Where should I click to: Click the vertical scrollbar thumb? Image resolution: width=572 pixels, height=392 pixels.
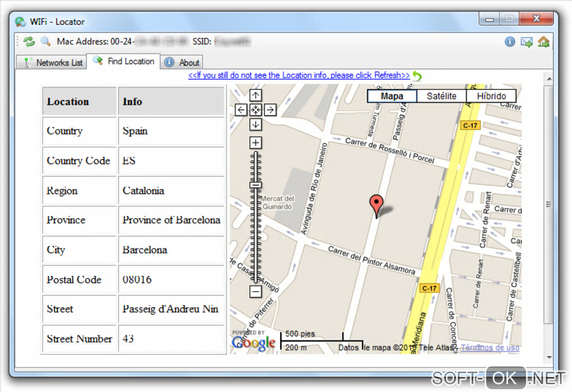[548, 204]
